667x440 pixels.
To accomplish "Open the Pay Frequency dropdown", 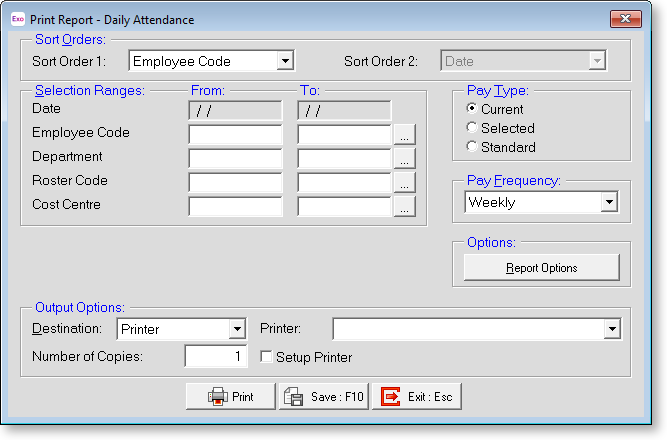I will click(x=608, y=202).
